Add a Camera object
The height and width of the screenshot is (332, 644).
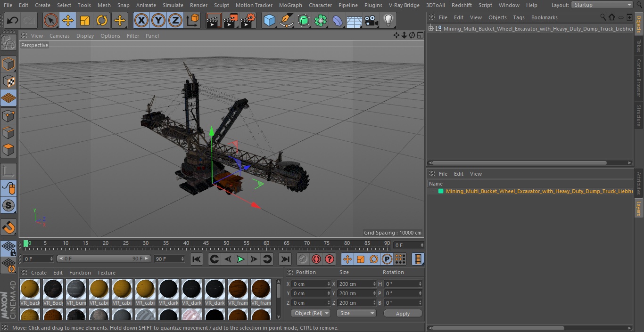pyautogui.click(x=372, y=20)
